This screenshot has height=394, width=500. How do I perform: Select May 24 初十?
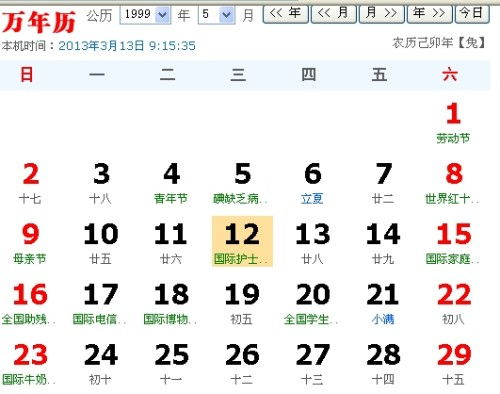point(101,364)
